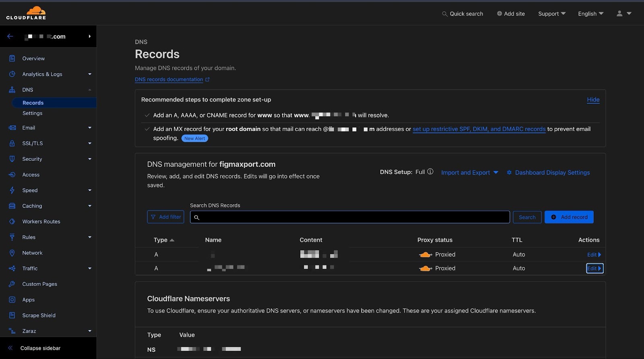This screenshot has width=644, height=359.
Task: Click the DNS Setup info icon
Action: pos(430,172)
